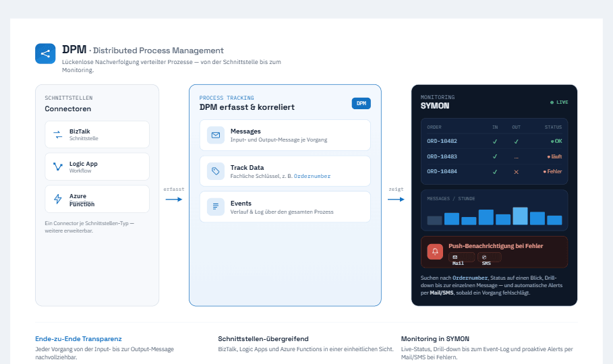Click 'Ordernumber' in the SYMON description text
The width and height of the screenshot is (613, 364).
point(470,278)
